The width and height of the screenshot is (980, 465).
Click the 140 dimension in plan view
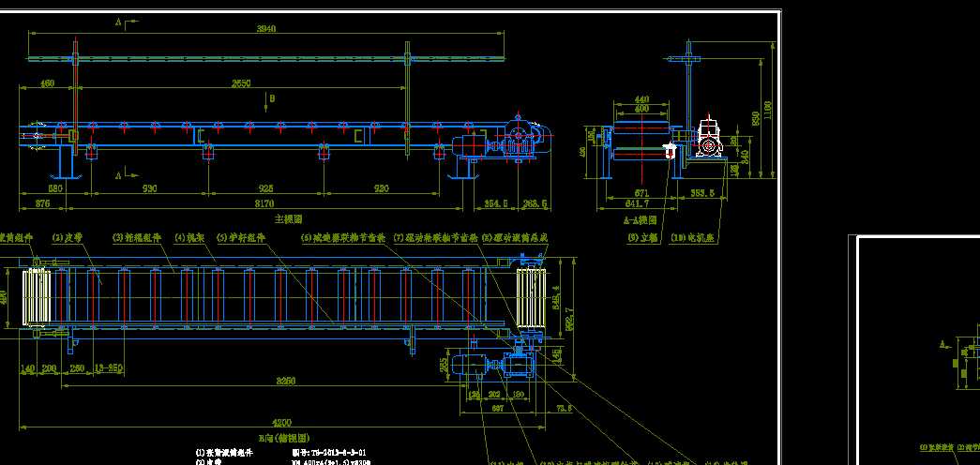pos(27,369)
